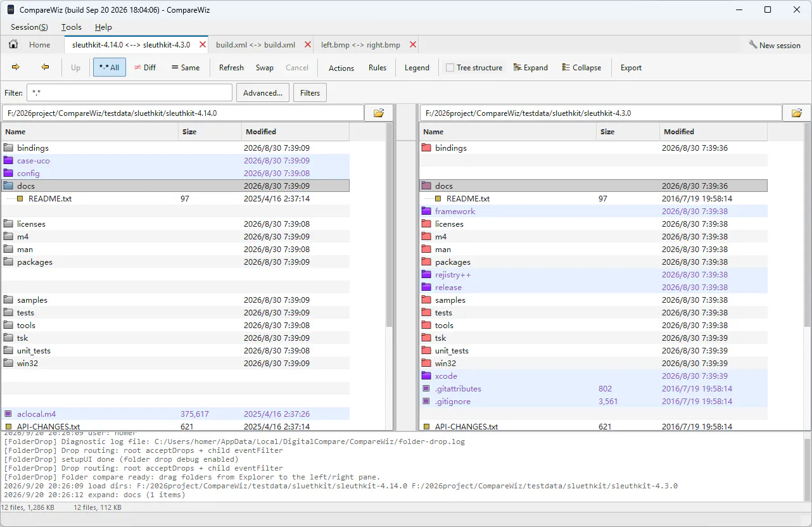Viewport: 812px width, 527px height.
Task: Click the Swap button
Action: [x=265, y=67]
